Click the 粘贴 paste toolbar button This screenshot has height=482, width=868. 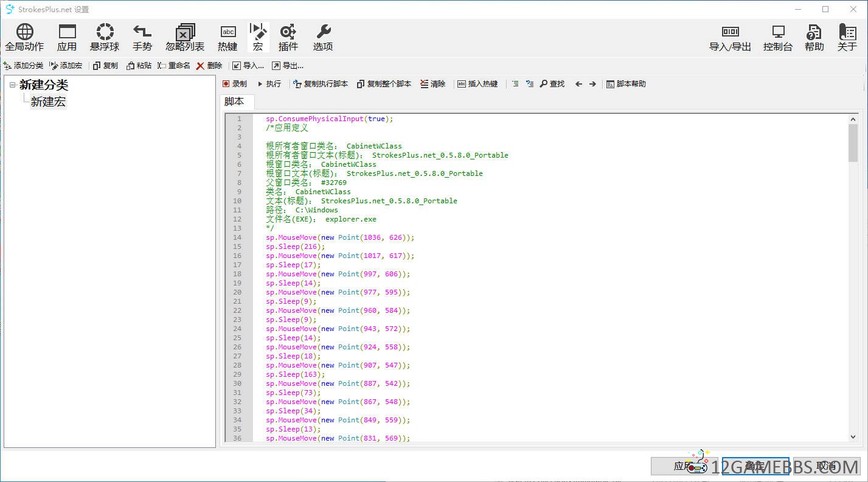(x=139, y=66)
